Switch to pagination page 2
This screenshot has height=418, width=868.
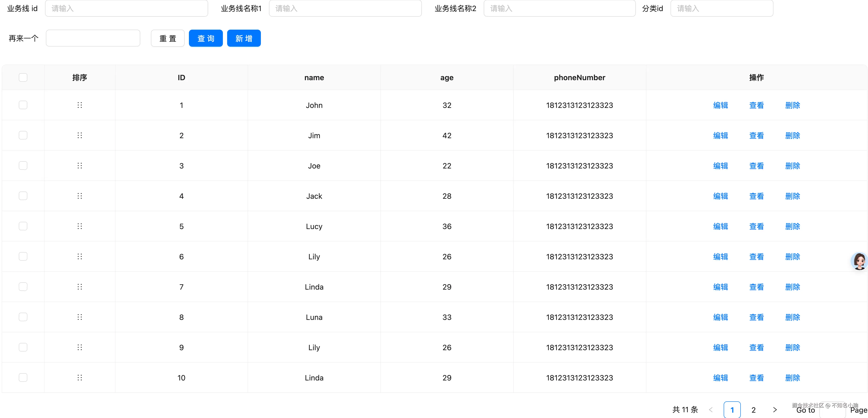coord(753,410)
